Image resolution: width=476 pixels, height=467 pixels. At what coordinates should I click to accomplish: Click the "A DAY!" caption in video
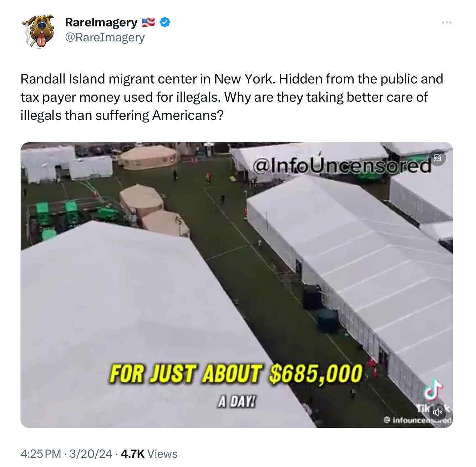coord(237,402)
